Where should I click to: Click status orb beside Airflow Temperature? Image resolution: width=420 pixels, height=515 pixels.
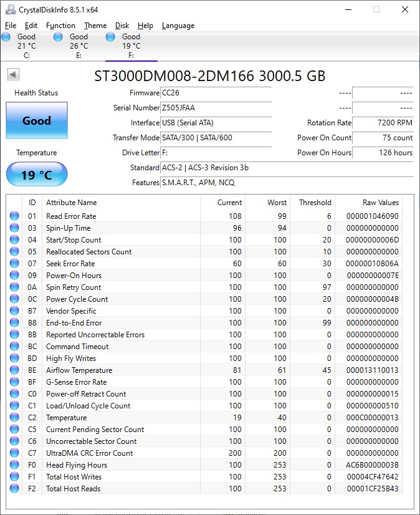[x=14, y=370]
